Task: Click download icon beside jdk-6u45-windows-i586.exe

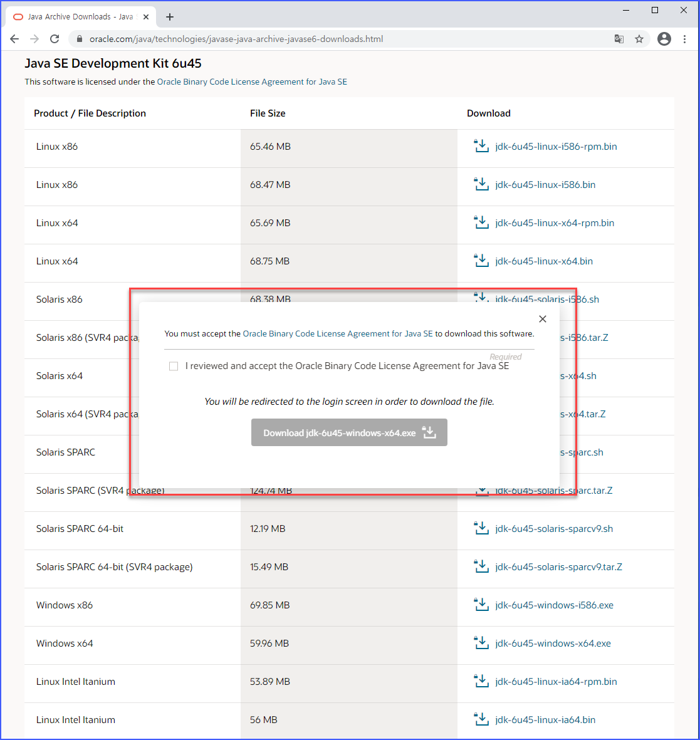Action: point(481,605)
